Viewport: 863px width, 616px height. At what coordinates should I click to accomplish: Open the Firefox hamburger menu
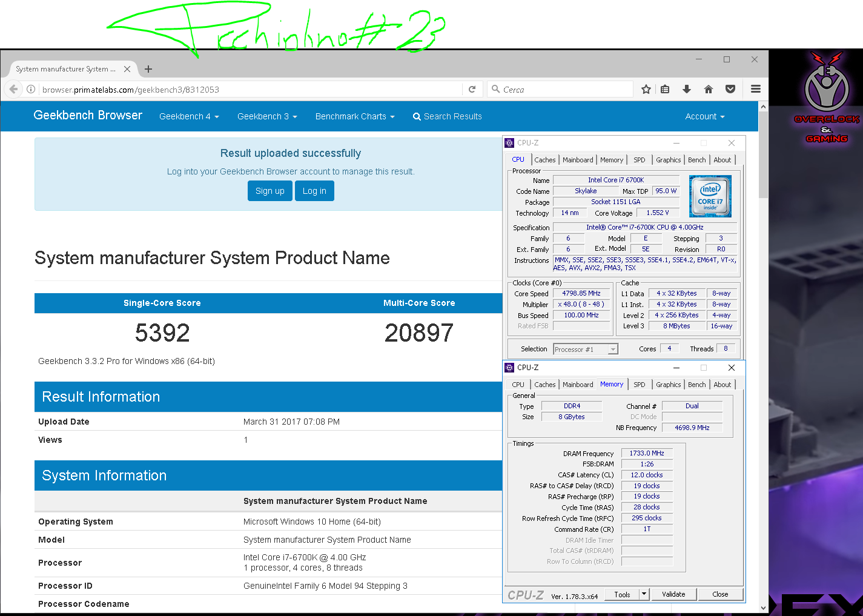[x=756, y=89]
